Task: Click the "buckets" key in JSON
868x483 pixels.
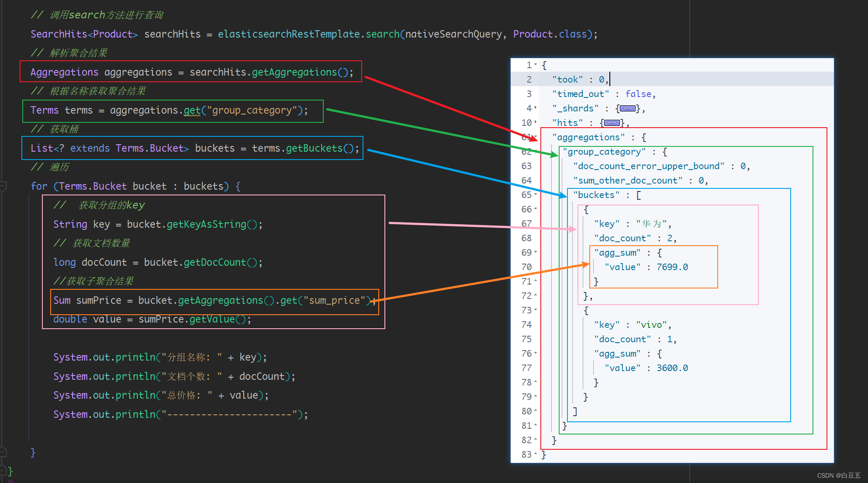Action: pyautogui.click(x=596, y=195)
